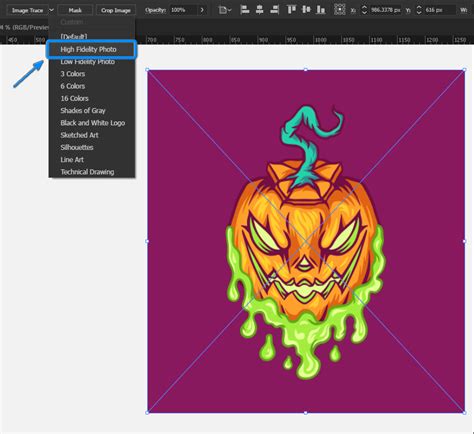
Task: Click the Image Trace button
Action: tap(27, 10)
